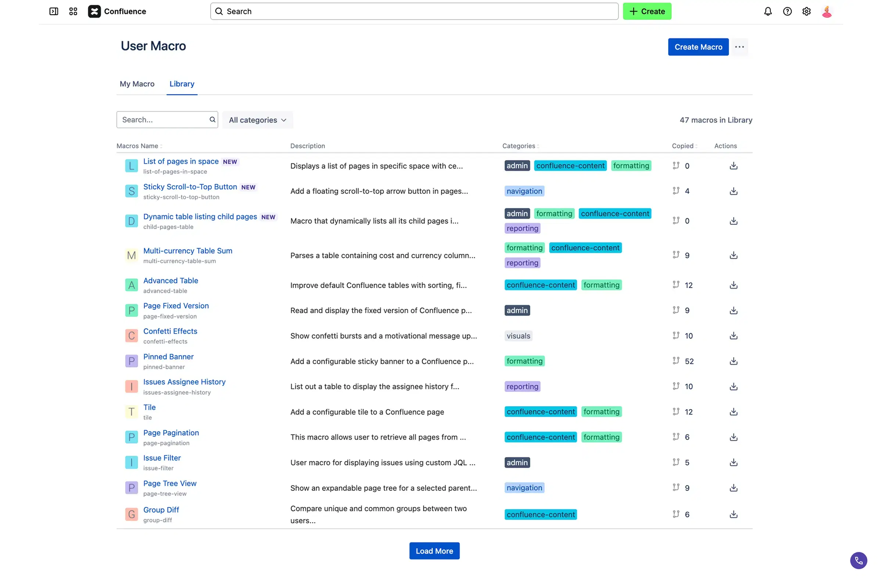Click the reporting tag on Issues Assignee History row

523,387
